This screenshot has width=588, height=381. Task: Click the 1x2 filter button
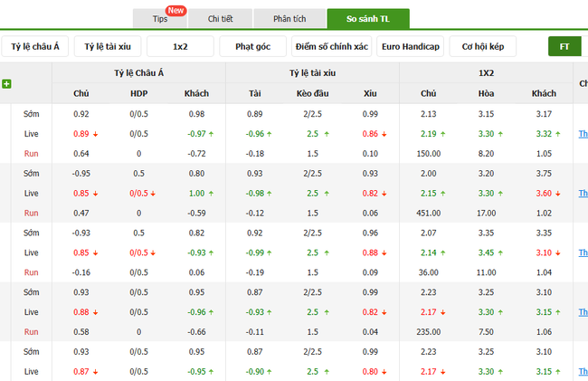tap(180, 46)
